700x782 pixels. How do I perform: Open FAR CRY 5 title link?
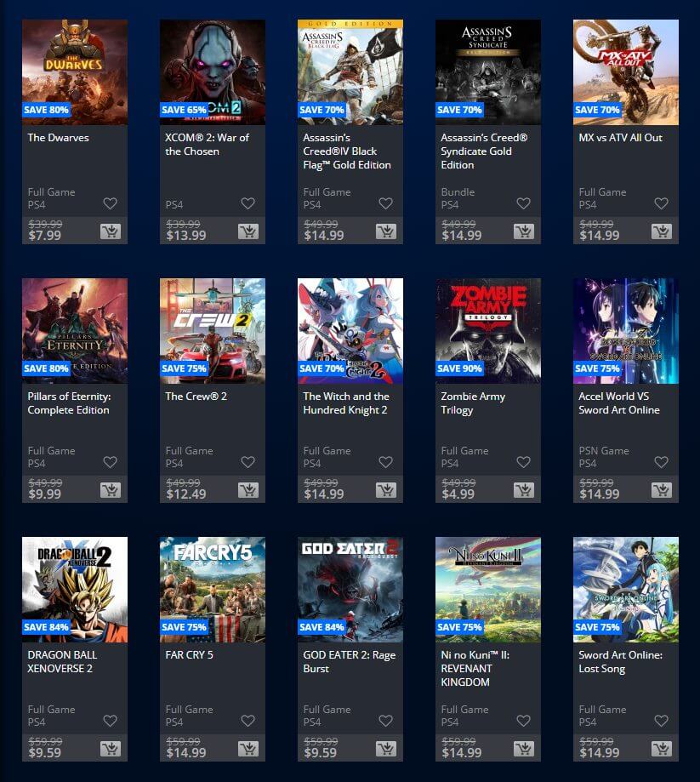point(190,655)
